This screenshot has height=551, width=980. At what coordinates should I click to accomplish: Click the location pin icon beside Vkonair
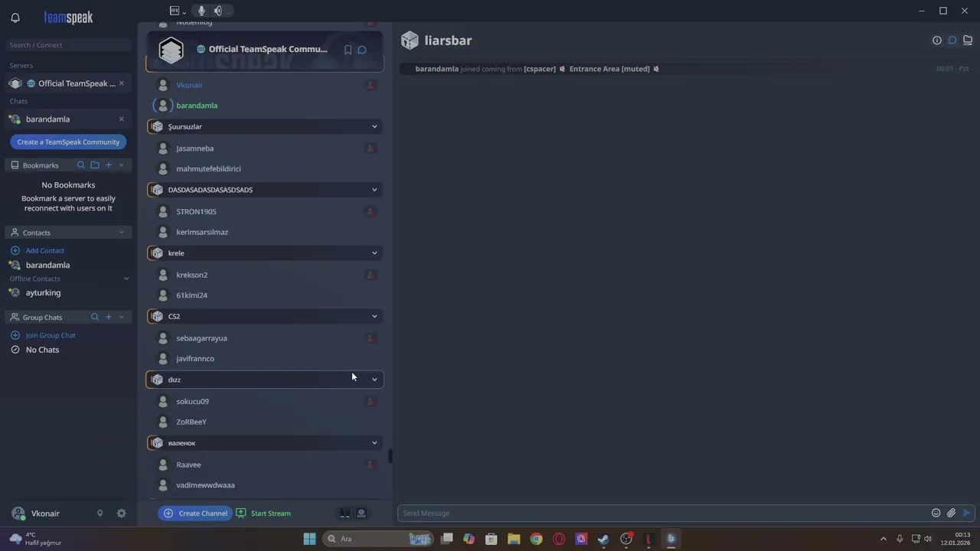100,514
